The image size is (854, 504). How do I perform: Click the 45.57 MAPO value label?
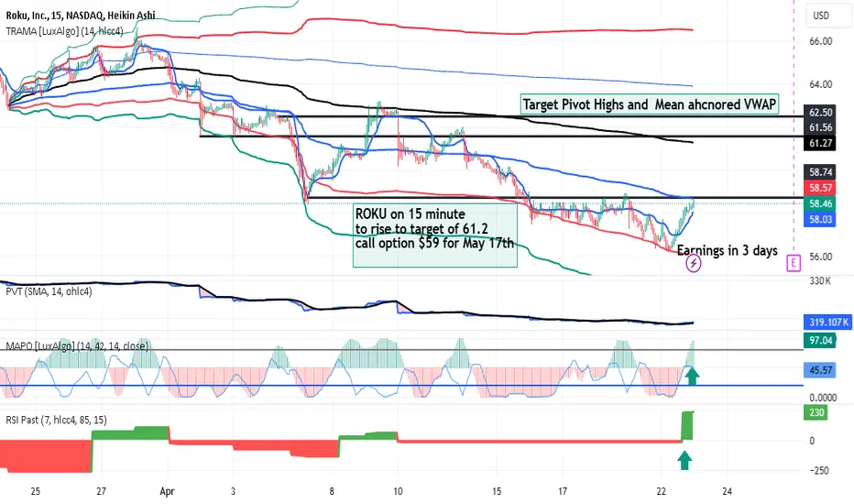click(x=820, y=370)
